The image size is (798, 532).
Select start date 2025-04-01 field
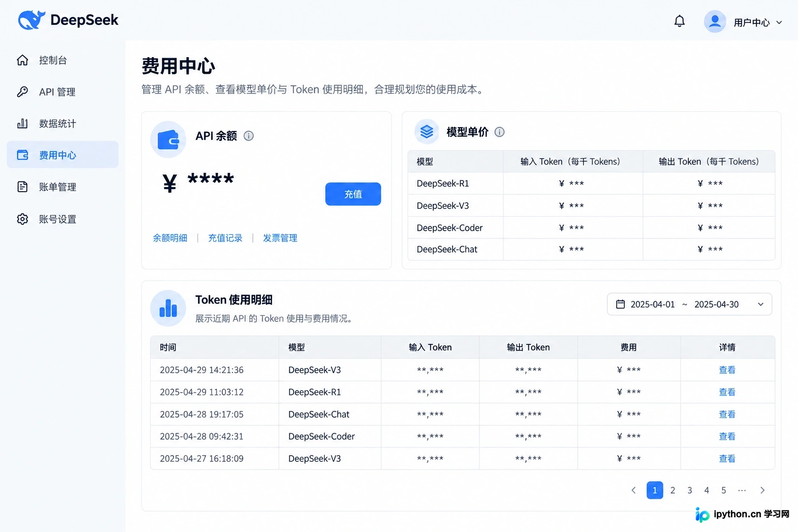653,304
